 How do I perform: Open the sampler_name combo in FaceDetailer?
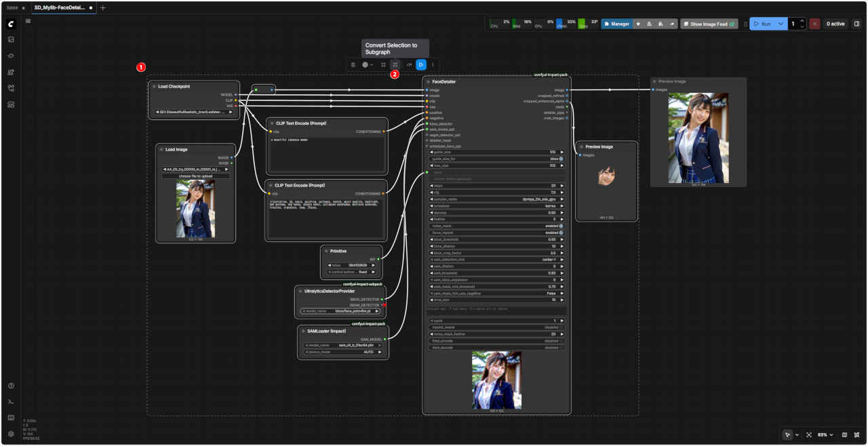[496, 201]
